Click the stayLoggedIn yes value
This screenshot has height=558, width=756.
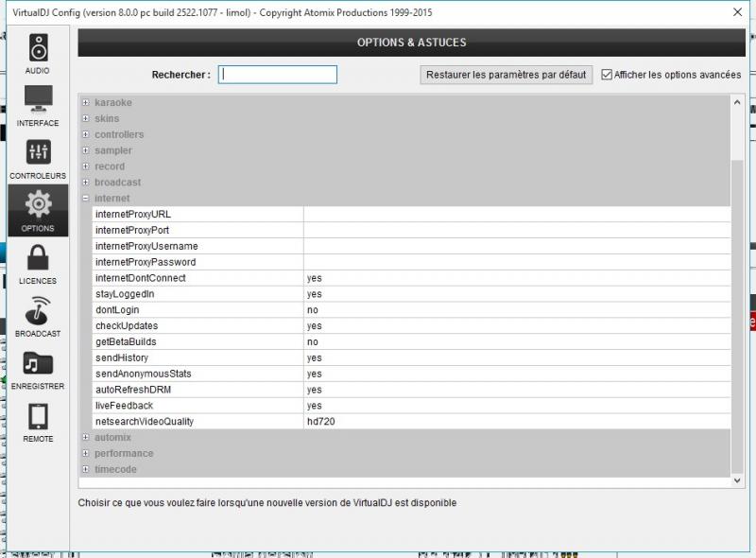pos(517,294)
